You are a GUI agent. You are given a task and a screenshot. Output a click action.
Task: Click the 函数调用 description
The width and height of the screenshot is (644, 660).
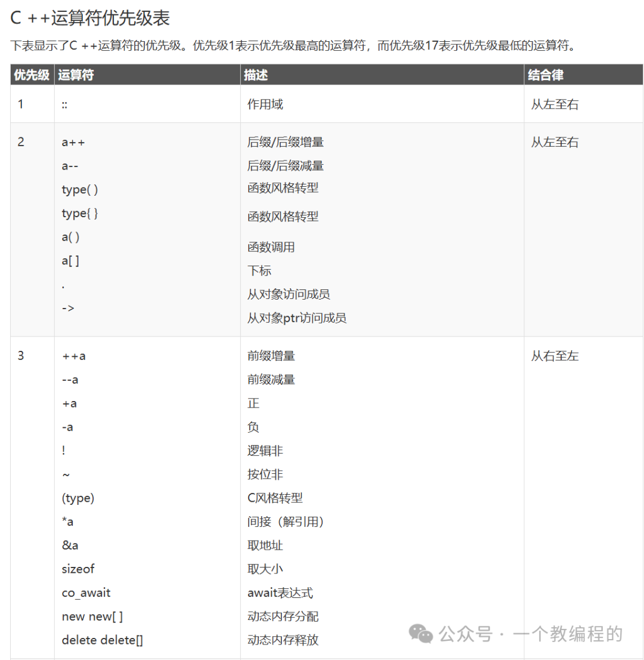(x=271, y=247)
